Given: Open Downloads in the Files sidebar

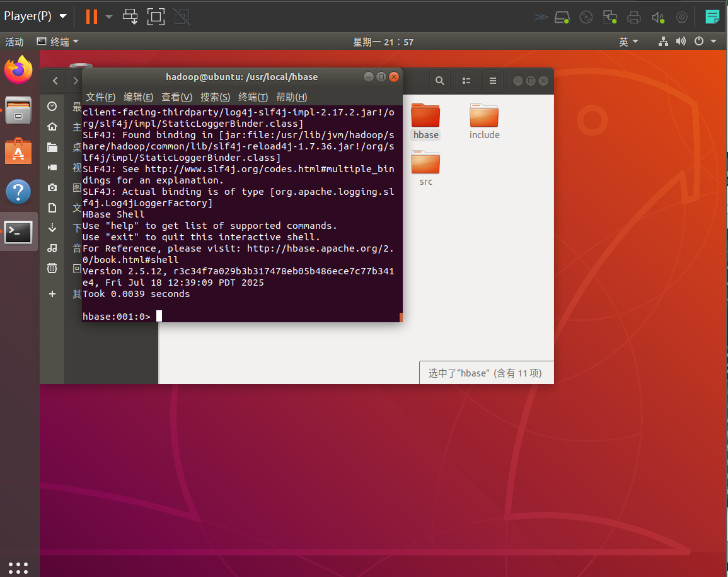Looking at the screenshot, I should click(x=52, y=228).
